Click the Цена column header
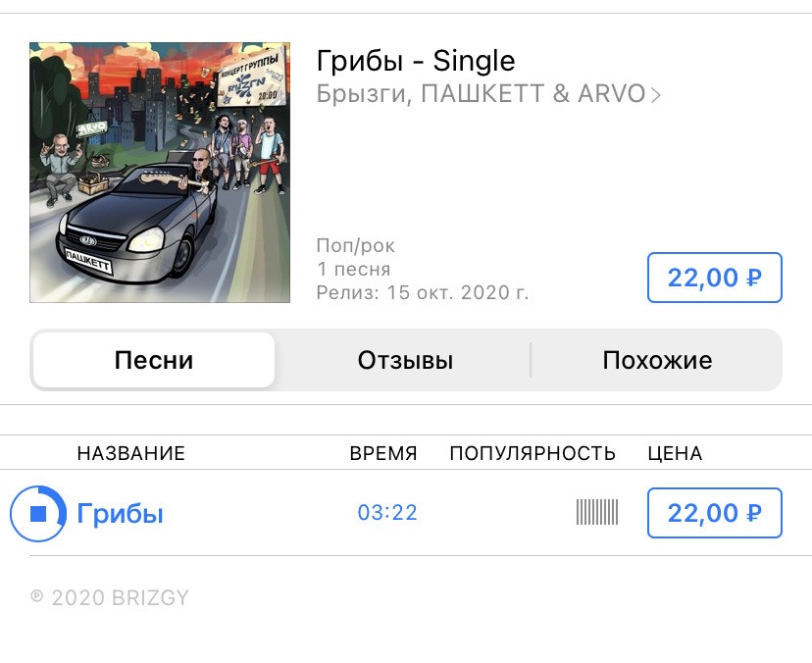 pos(675,453)
